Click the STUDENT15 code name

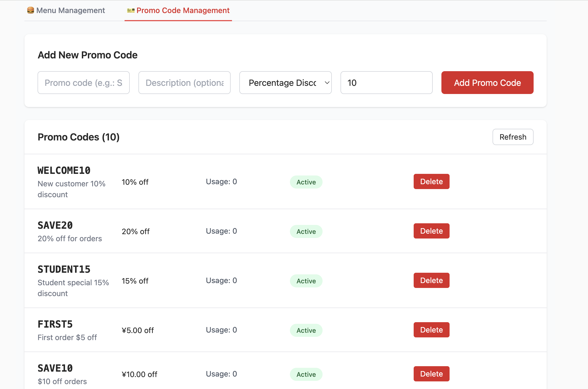(x=64, y=269)
